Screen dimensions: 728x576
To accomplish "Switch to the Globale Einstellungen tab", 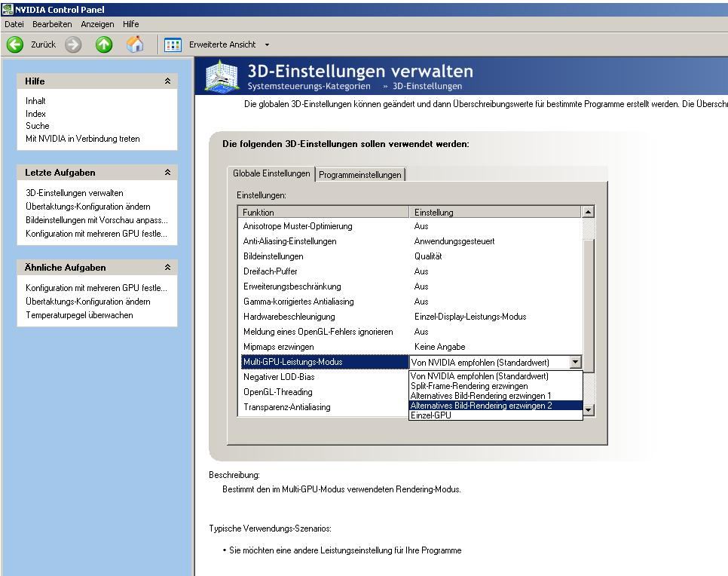I will (x=271, y=173).
